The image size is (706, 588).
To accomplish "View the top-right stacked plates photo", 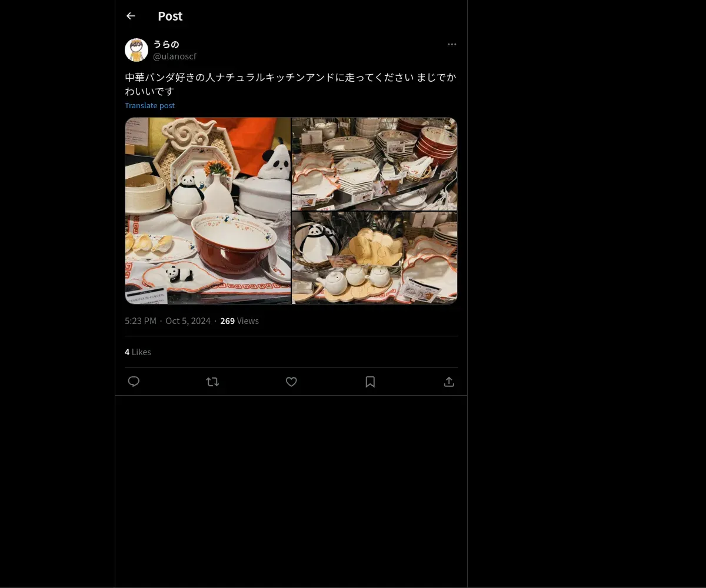I will (375, 163).
